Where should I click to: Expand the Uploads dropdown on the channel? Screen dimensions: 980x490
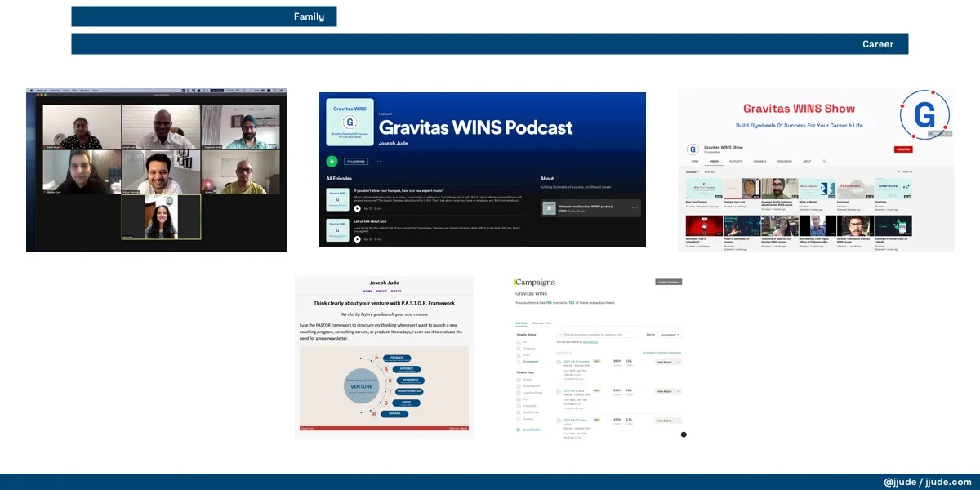point(693,171)
